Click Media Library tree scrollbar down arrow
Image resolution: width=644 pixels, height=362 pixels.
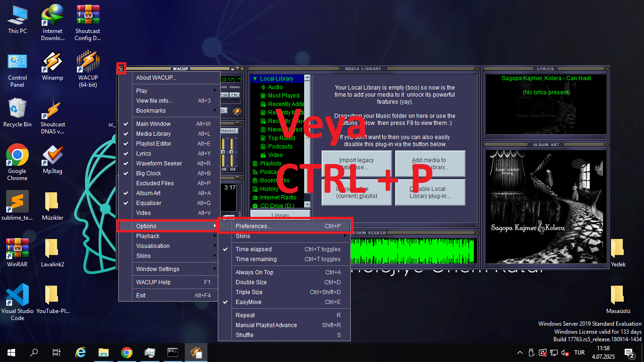tap(307, 205)
